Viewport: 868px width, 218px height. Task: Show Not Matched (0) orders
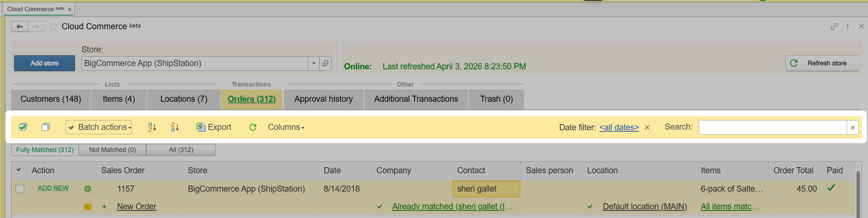[112, 150]
